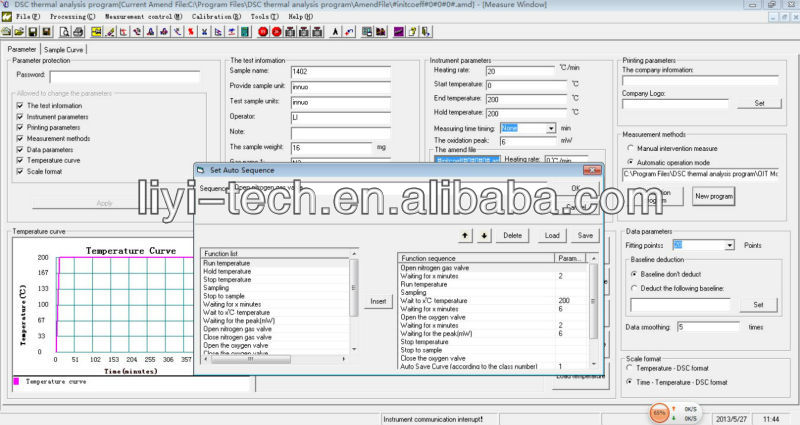Click the exit door toolbar icon
This screenshot has width=800, height=425.
pos(426,32)
